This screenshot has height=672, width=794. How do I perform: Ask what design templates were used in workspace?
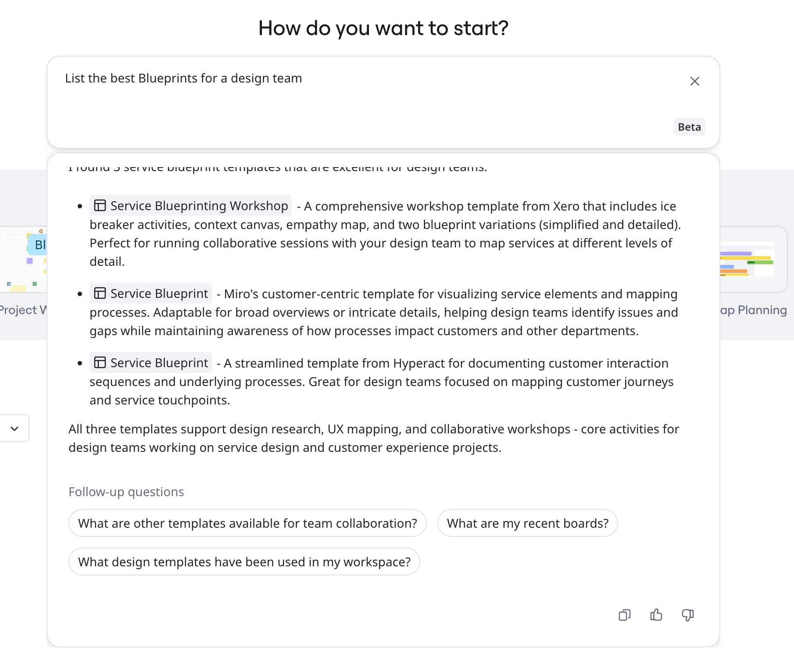[244, 561]
